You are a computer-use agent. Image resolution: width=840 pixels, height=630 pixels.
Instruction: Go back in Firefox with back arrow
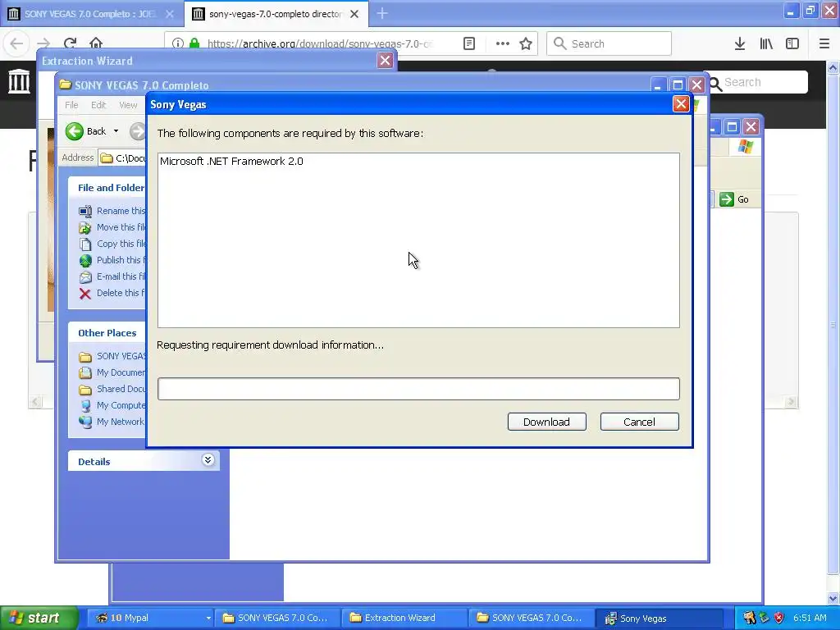coord(16,43)
